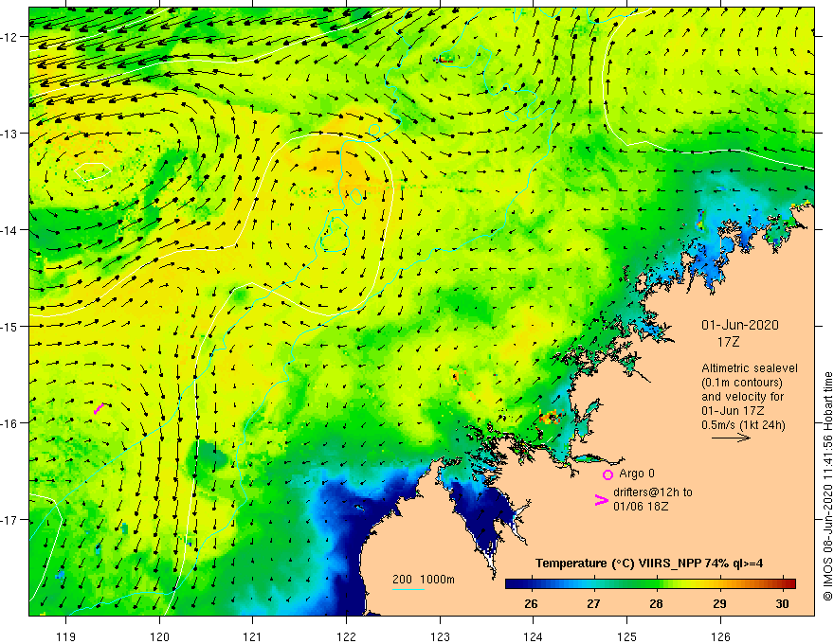
Task: Click colorbar tick label 26
Action: pyautogui.click(x=531, y=603)
